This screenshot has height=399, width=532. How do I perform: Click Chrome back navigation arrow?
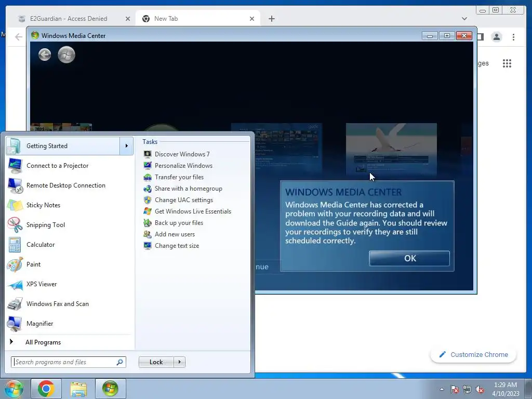(19, 37)
